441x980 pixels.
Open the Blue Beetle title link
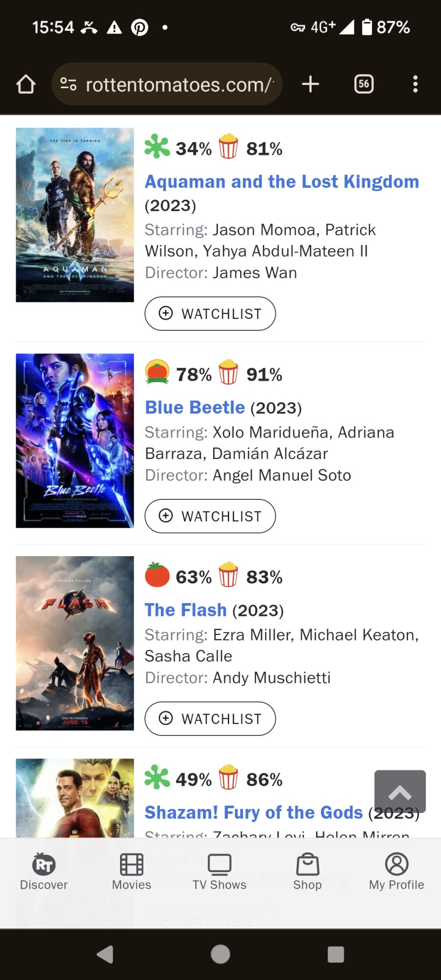195,408
